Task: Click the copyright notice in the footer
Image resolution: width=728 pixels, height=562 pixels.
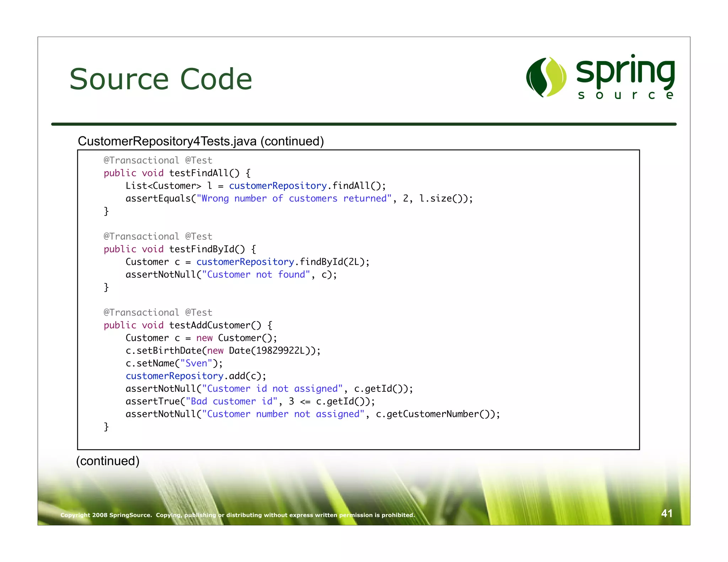Action: (237, 515)
